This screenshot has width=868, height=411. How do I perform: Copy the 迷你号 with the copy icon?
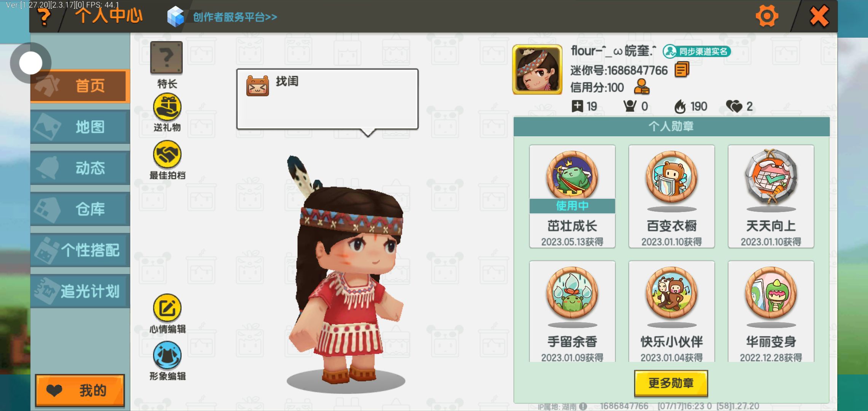(x=682, y=70)
